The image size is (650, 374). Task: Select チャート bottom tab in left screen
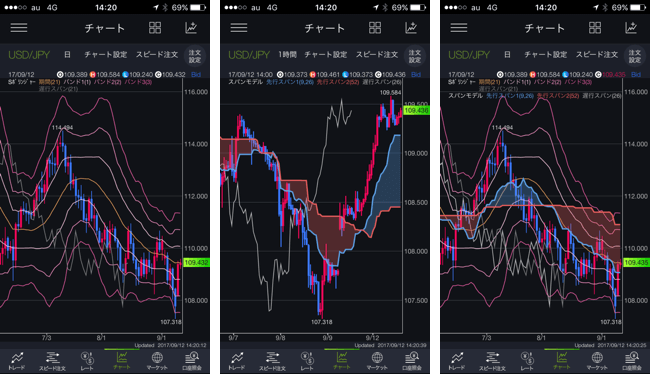tap(122, 361)
